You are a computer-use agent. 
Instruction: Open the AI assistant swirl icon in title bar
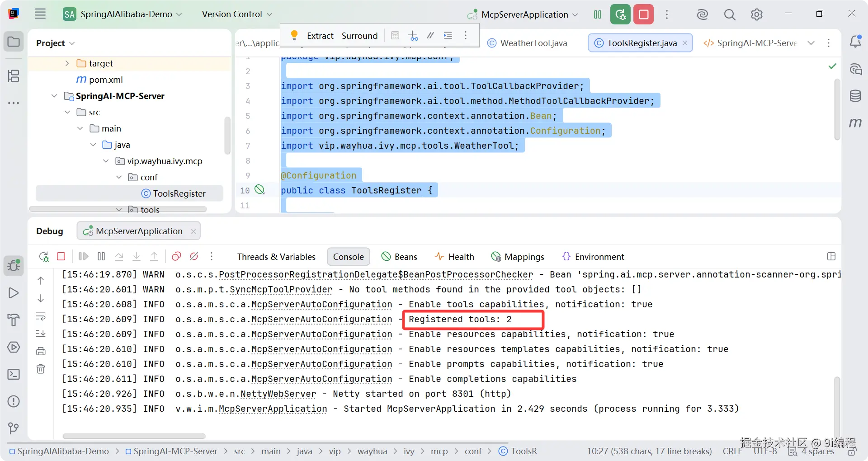click(702, 14)
